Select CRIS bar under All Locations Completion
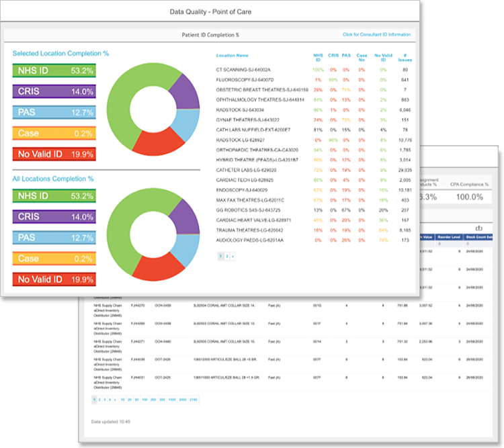 [54, 216]
